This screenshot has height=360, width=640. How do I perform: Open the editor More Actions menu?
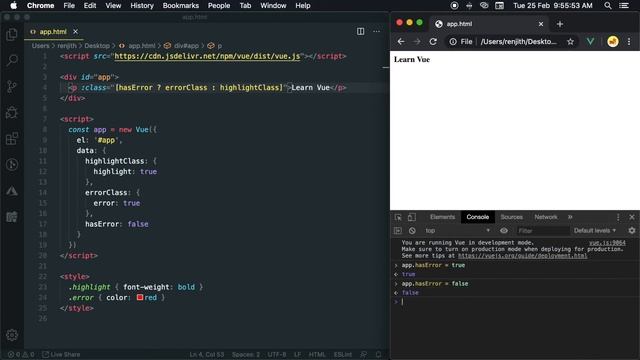pyautogui.click(x=376, y=31)
